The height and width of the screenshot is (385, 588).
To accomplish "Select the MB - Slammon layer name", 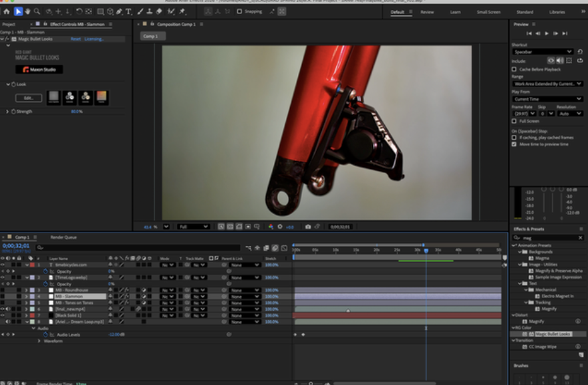I will tap(69, 297).
